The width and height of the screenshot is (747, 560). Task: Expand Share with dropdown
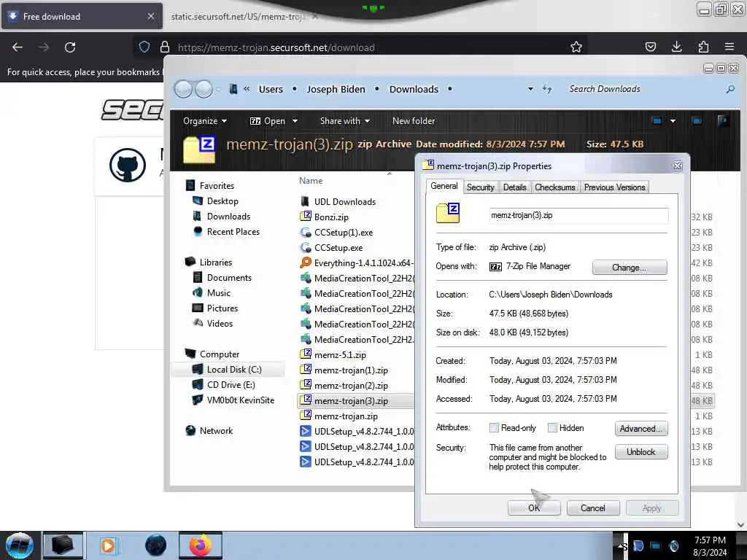pyautogui.click(x=345, y=121)
